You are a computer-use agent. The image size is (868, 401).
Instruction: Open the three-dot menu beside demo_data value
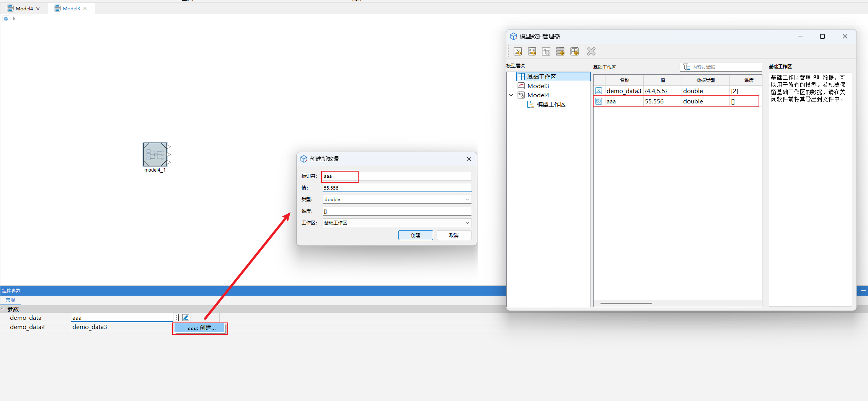177,318
